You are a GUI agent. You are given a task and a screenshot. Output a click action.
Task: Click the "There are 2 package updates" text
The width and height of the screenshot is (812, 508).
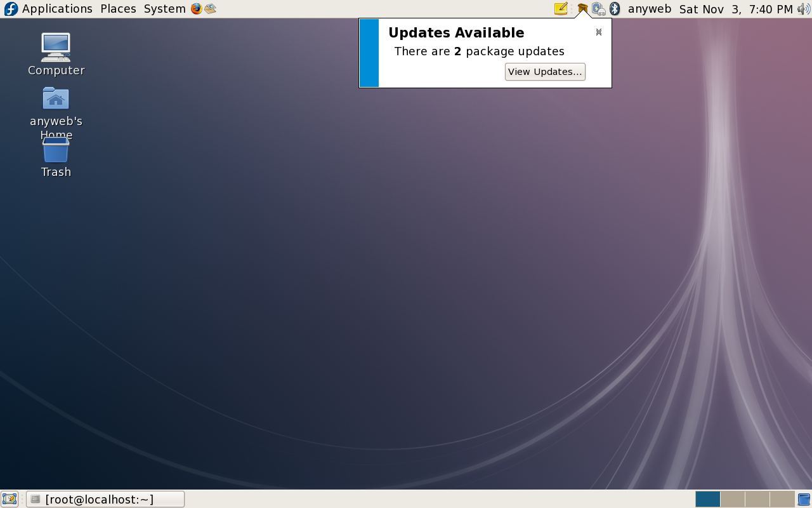click(x=479, y=51)
